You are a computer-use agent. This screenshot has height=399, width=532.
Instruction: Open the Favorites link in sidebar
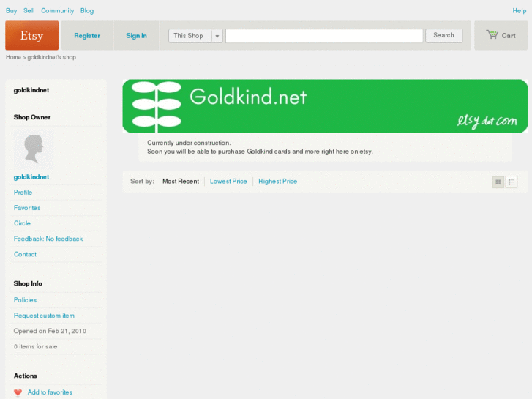[x=27, y=208]
